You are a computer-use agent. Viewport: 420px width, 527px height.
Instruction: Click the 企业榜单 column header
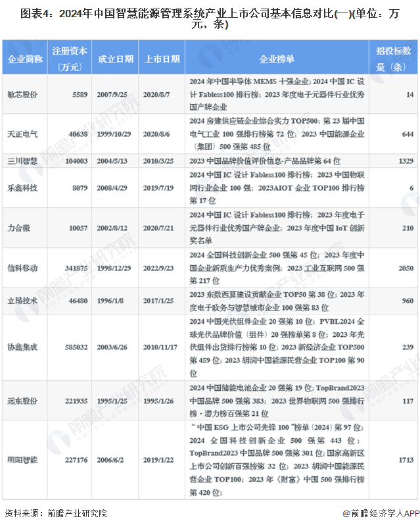[x=277, y=59]
